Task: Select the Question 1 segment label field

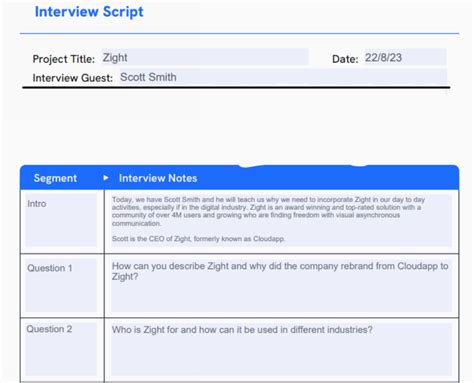Action: 61,285
